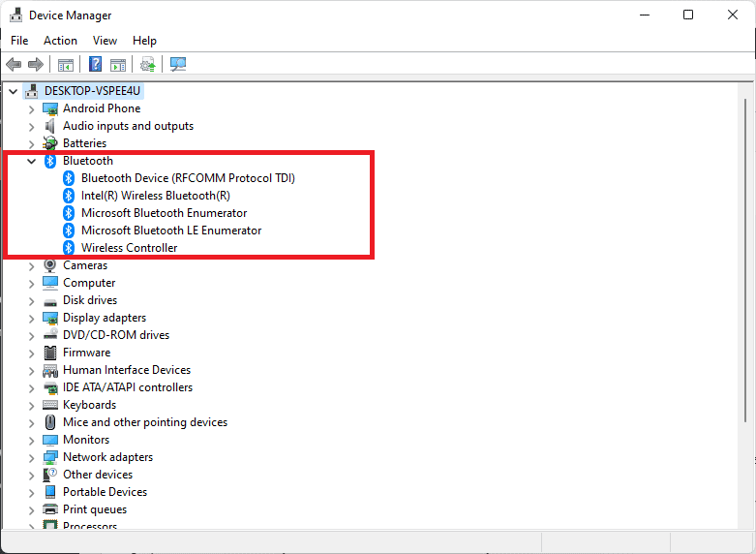Expand the Print queues category
756x554 pixels.
point(31,510)
